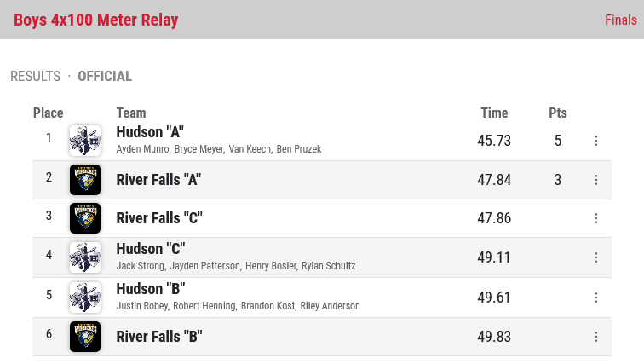This screenshot has height=364, width=644.
Task: Click Hudson "B" team logo
Action: click(x=85, y=298)
